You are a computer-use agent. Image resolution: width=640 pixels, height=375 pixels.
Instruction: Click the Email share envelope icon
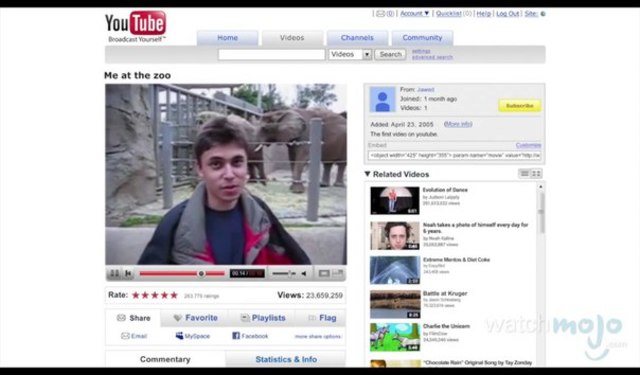125,336
